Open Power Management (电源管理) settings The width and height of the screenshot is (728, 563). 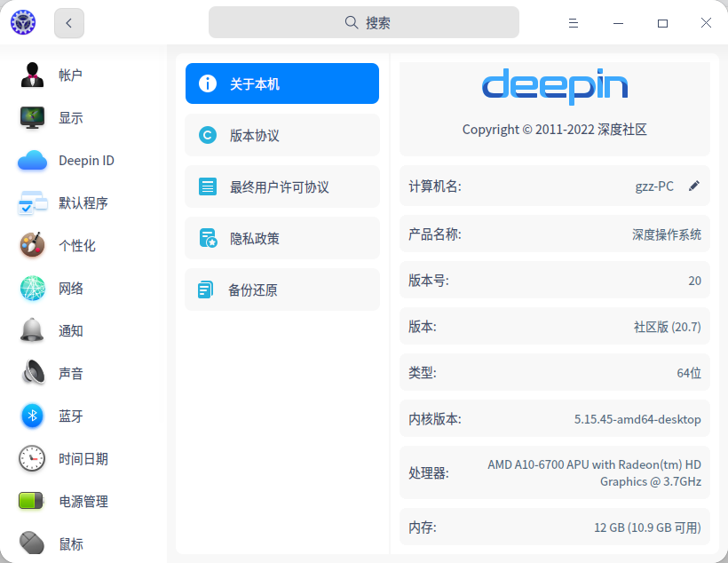tap(33, 502)
